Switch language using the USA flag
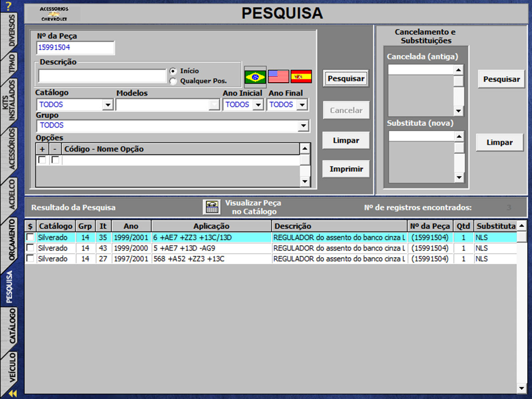Image resolution: width=532 pixels, height=399 pixels. 278,77
